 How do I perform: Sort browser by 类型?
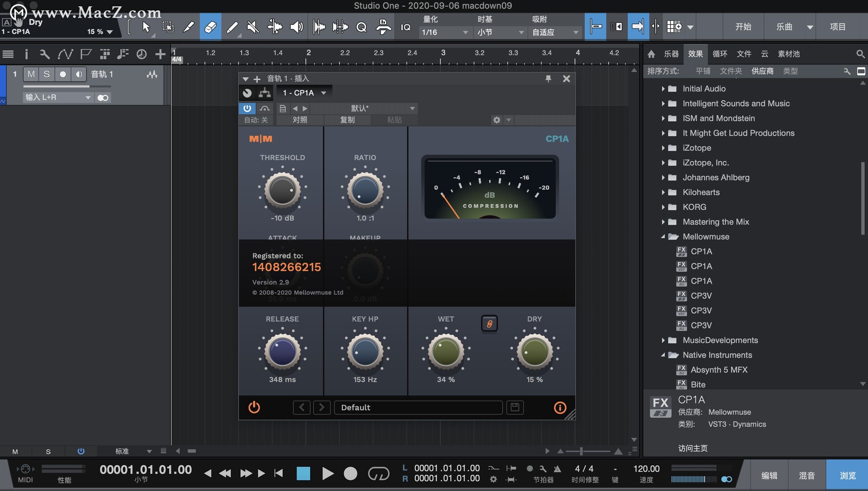point(790,71)
